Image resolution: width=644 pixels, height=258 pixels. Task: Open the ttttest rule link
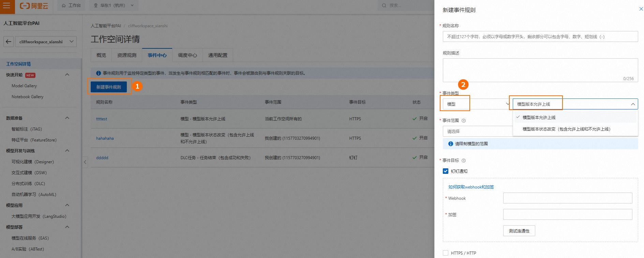tap(102, 119)
